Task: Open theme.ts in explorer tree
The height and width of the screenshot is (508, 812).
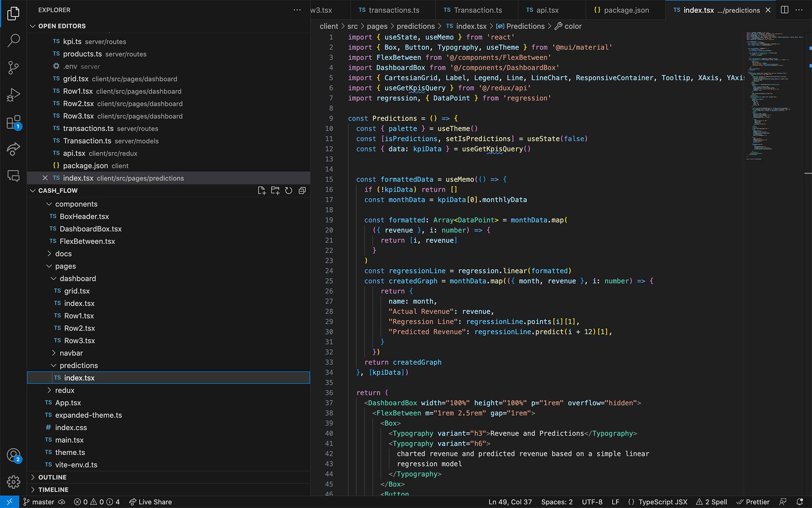Action: [169, 452]
